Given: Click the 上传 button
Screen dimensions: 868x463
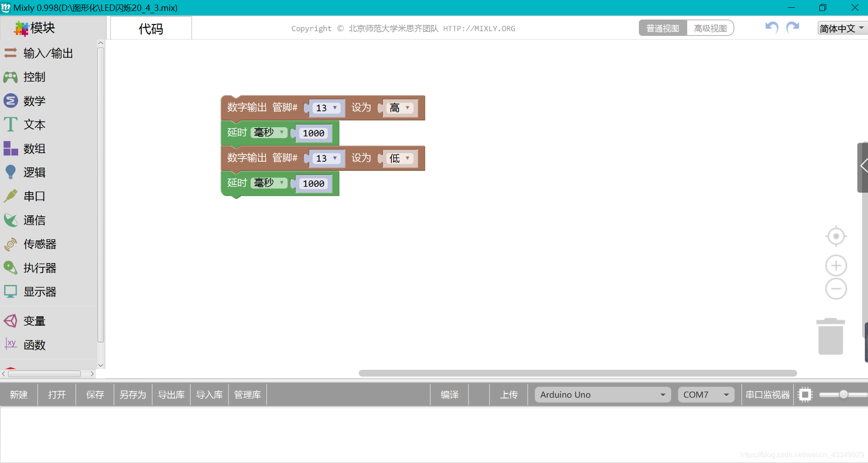Looking at the screenshot, I should (509, 394).
